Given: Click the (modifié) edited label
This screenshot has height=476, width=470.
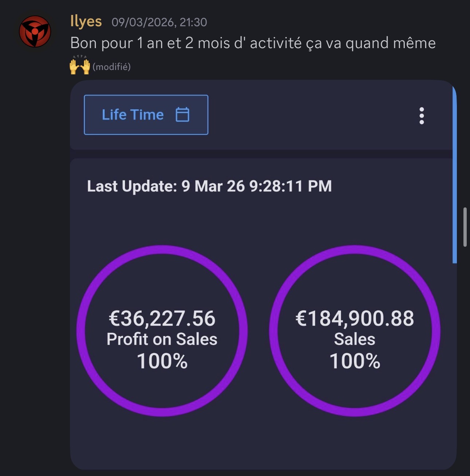Looking at the screenshot, I should [111, 67].
